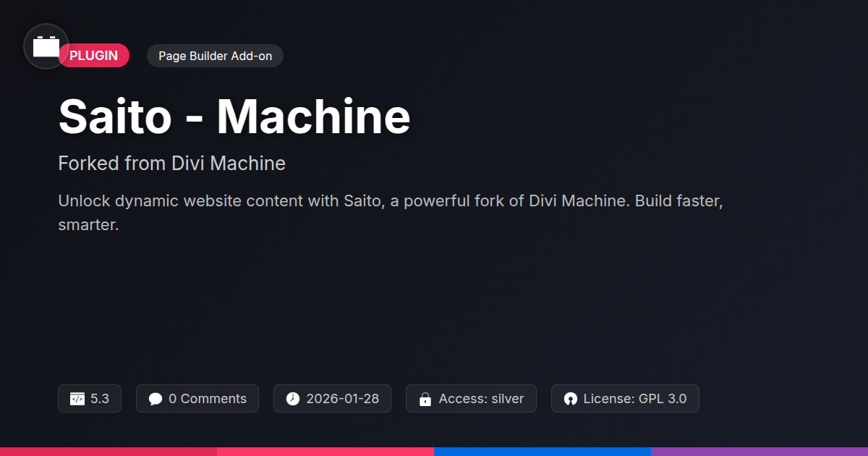Select the 2026-01-28 date value
Image resolution: width=868 pixels, height=456 pixels.
[343, 399]
